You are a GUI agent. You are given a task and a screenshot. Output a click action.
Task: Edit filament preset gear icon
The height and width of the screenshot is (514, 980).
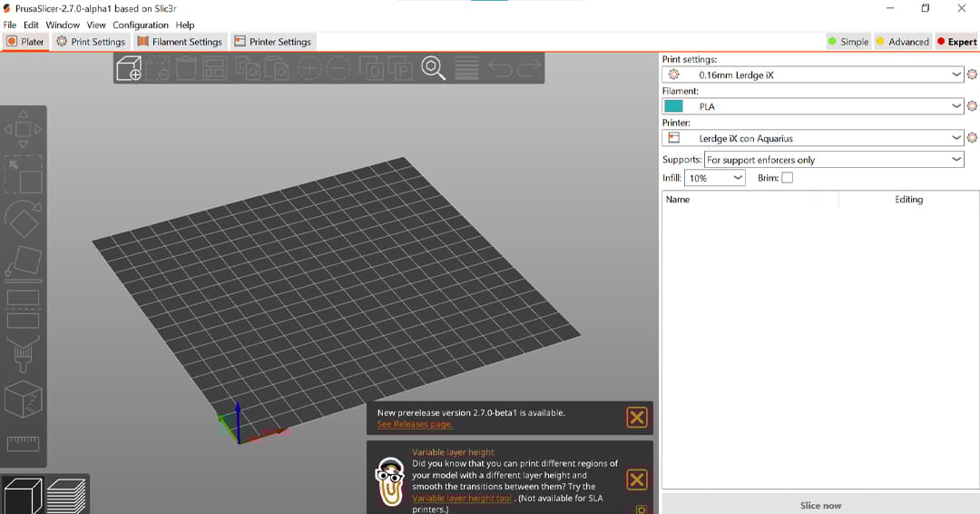coord(972,105)
